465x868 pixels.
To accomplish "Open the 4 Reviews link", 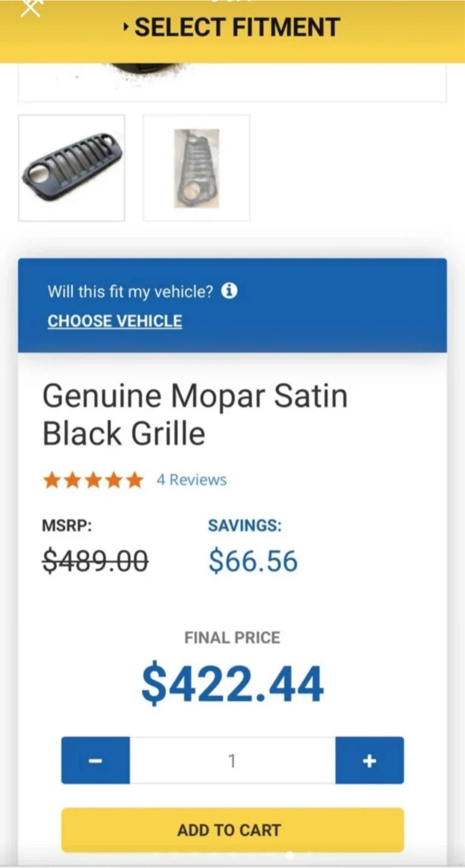I will [190, 480].
